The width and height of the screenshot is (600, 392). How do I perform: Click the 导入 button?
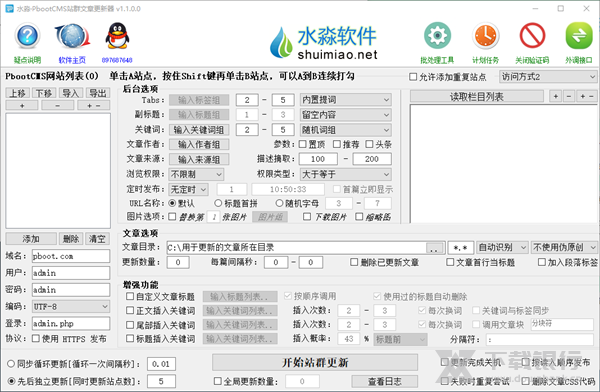pos(71,93)
